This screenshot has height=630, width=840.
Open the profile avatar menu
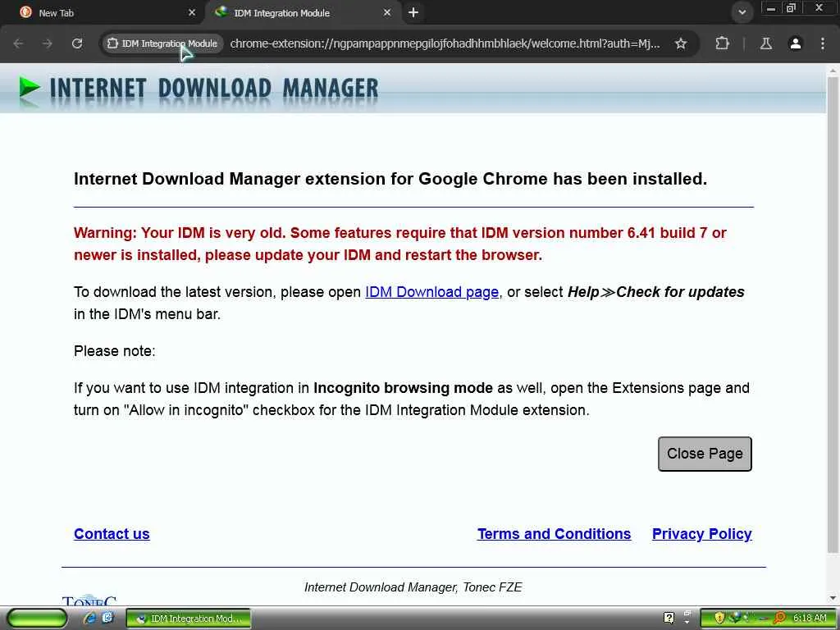796,43
